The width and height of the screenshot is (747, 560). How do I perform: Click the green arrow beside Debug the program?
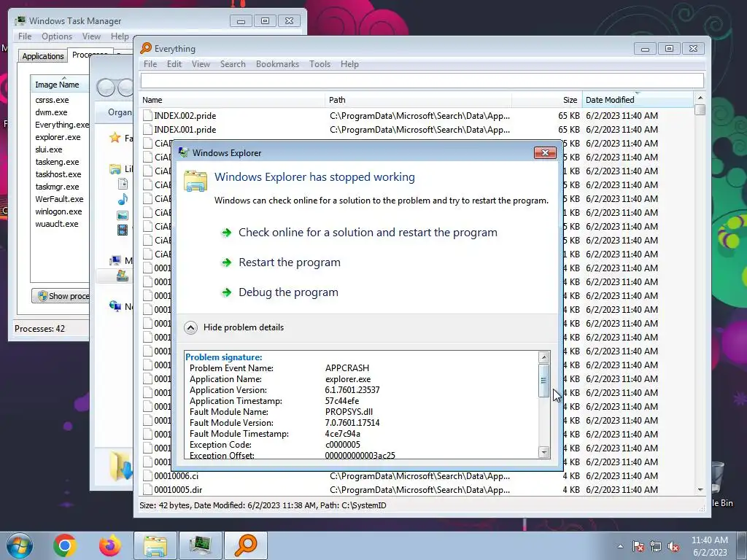(x=226, y=292)
